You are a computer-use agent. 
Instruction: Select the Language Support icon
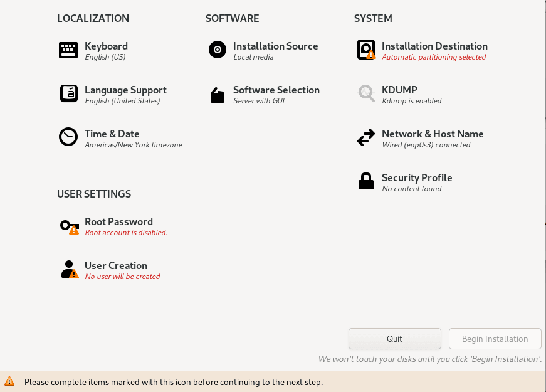coord(68,93)
